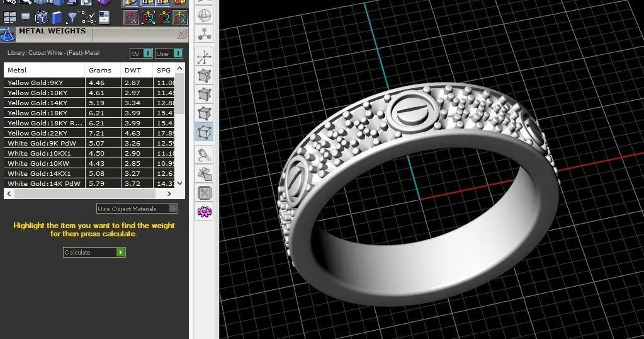Click the highlighted fourth cube view icon
644x339 pixels.
[204, 132]
